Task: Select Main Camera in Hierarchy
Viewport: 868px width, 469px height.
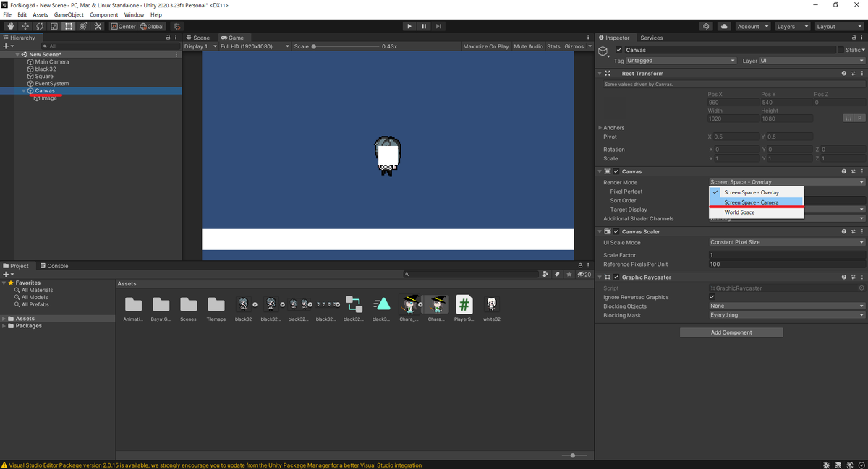Action: coord(52,61)
